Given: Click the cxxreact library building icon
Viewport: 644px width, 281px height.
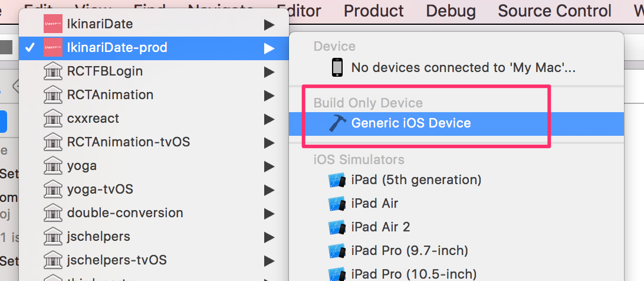Looking at the screenshot, I should [x=53, y=119].
